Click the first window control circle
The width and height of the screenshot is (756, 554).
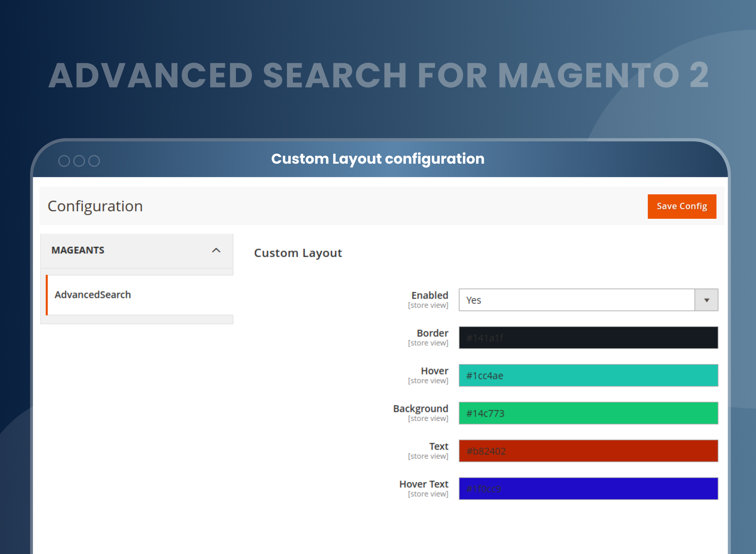(65, 161)
